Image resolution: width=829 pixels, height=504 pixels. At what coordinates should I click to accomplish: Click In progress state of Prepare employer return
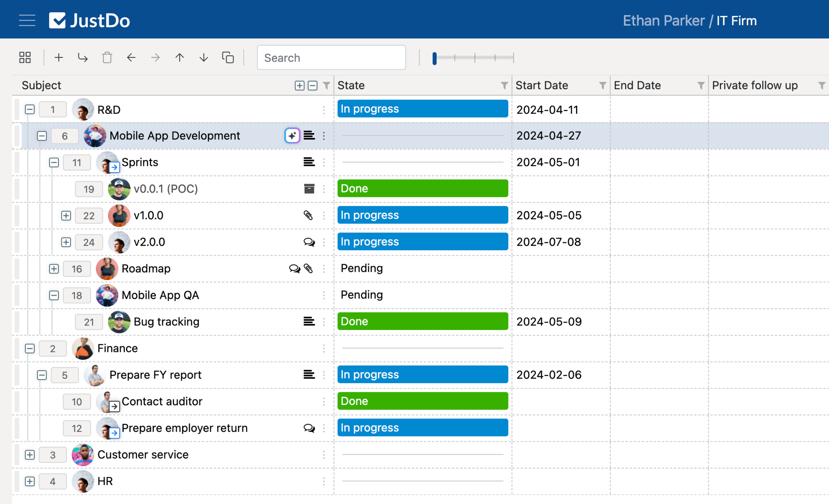[x=422, y=428]
